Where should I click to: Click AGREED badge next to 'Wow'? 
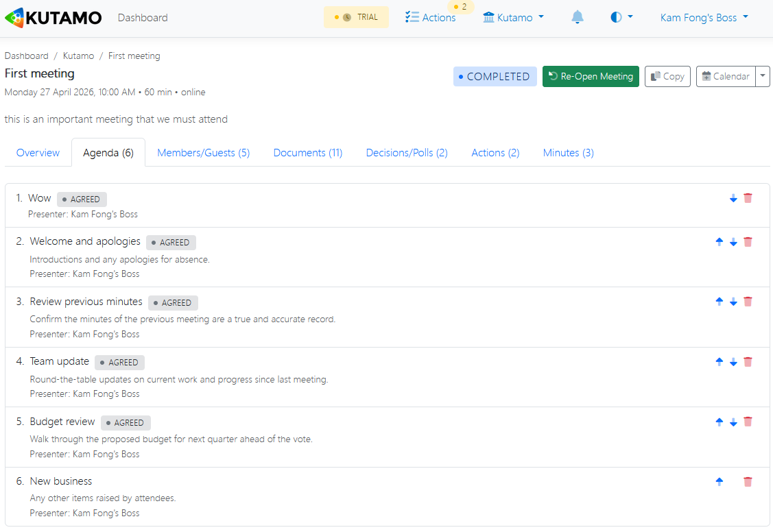(82, 199)
